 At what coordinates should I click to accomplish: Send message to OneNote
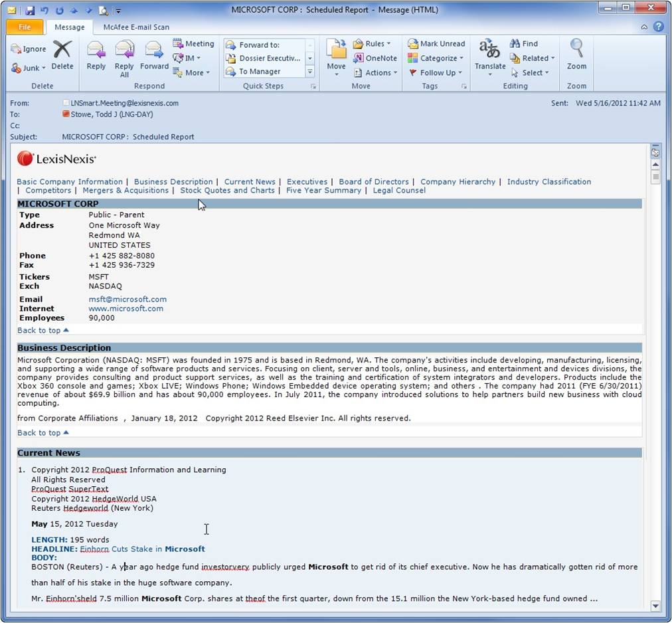tap(375, 58)
